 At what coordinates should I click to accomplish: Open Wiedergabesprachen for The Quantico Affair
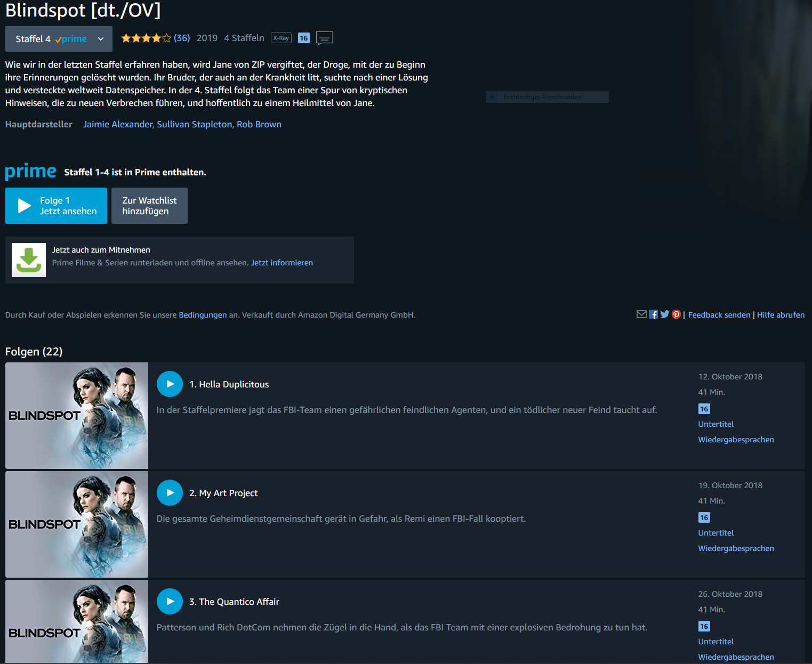(736, 657)
